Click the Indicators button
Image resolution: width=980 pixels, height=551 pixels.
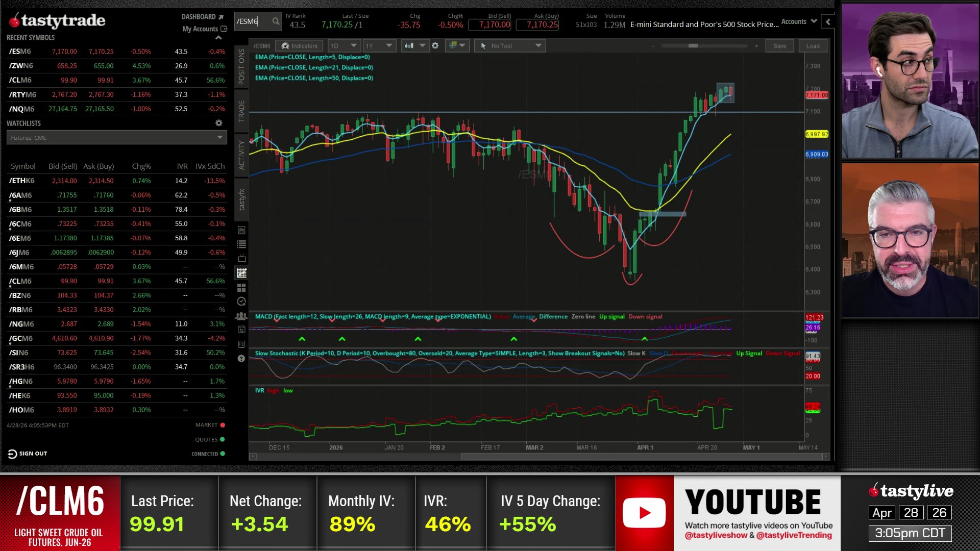coord(300,46)
